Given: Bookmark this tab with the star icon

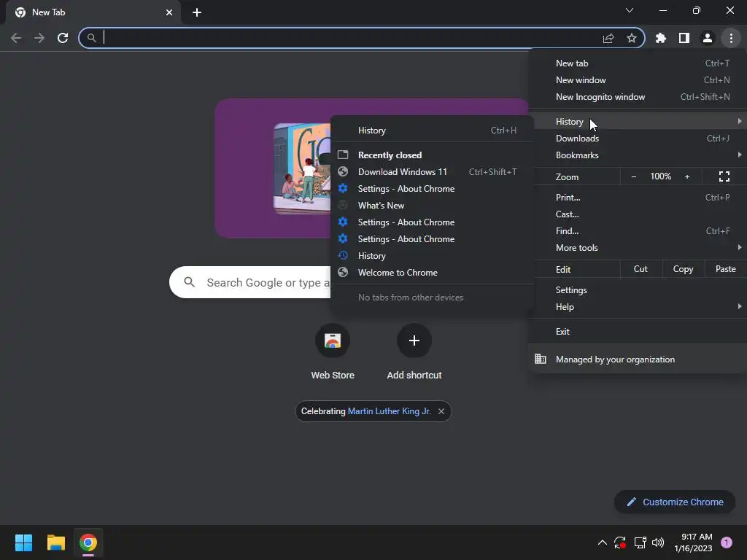Looking at the screenshot, I should 632,38.
